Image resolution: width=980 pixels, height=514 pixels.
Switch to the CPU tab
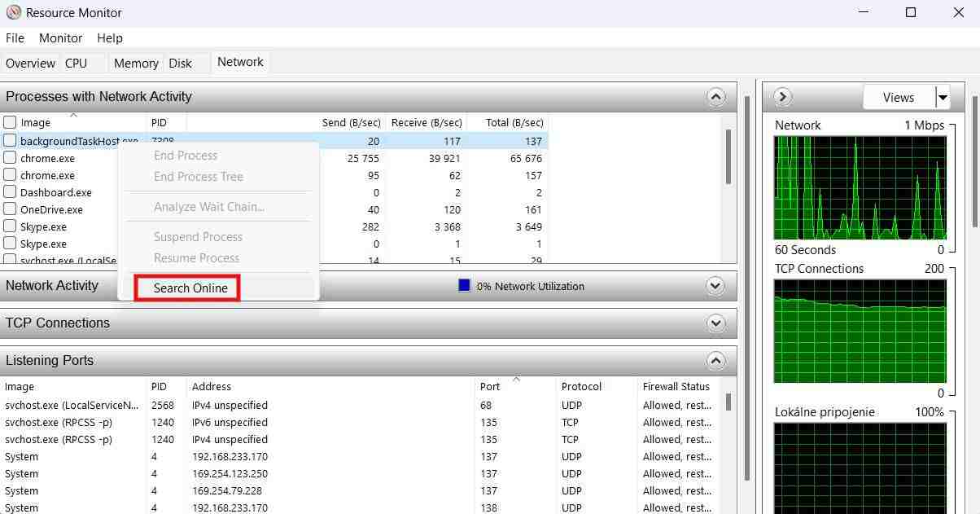pos(76,64)
